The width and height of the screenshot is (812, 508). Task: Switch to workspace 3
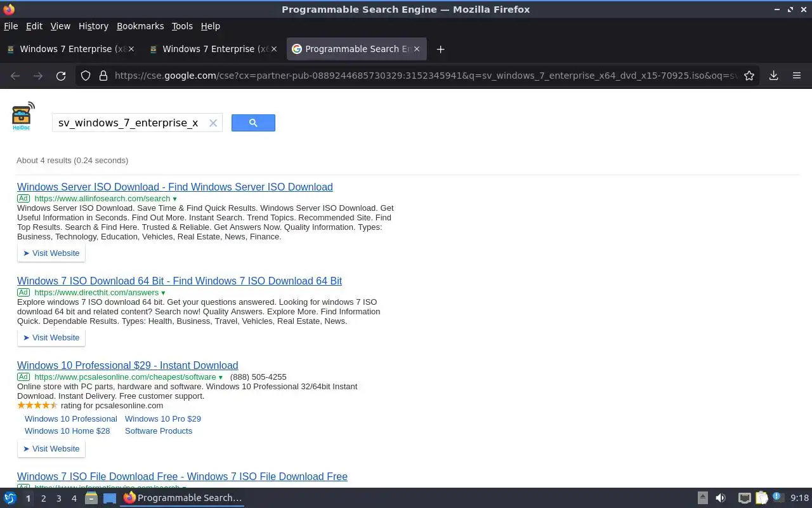click(58, 498)
